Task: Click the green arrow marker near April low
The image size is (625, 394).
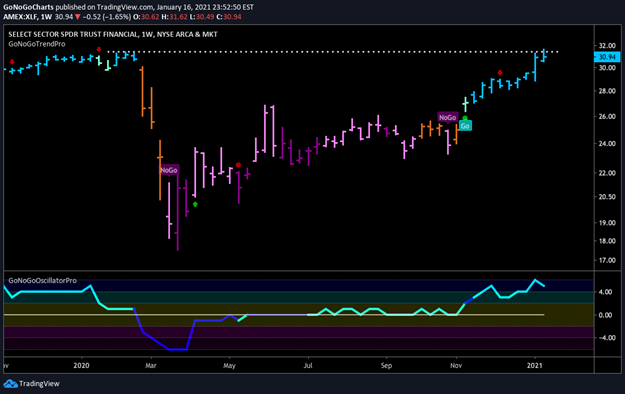Action: 195,204
